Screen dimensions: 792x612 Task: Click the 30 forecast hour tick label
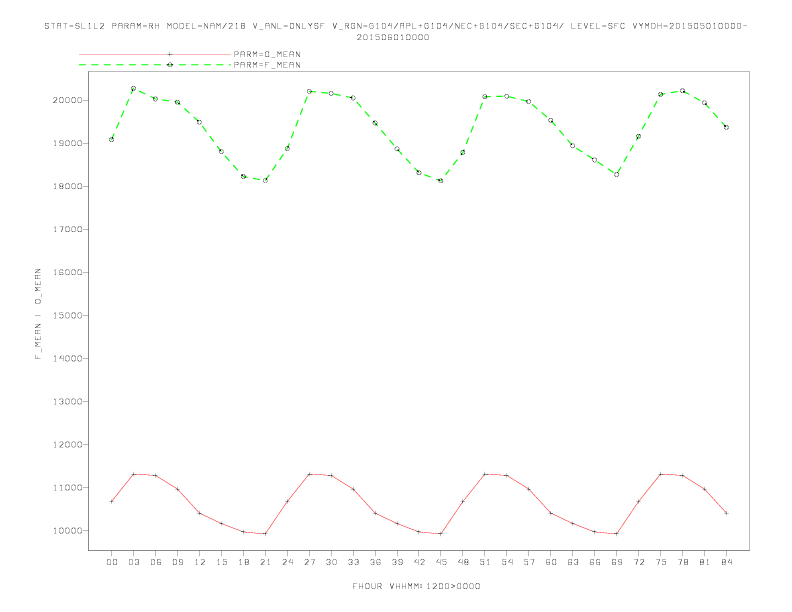pos(331,562)
